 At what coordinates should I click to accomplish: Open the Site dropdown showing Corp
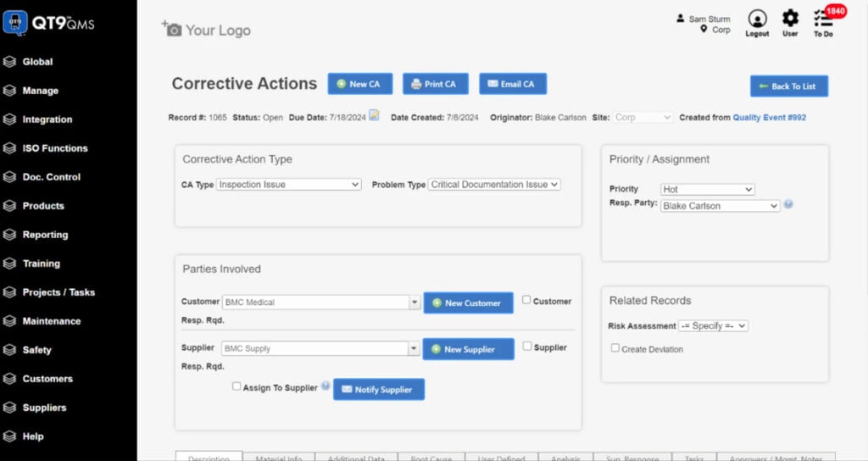(x=643, y=117)
